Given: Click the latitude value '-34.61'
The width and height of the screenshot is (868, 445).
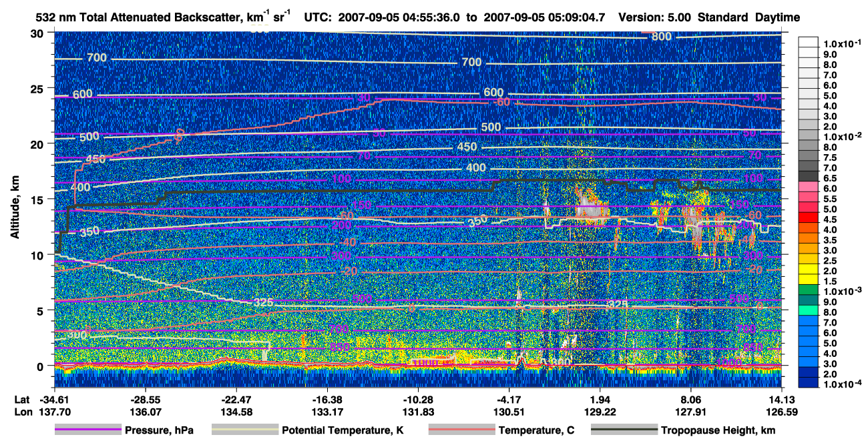Looking at the screenshot, I should (54, 399).
